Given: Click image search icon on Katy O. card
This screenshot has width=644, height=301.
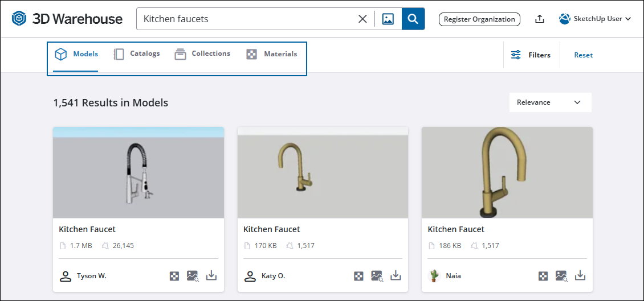Looking at the screenshot, I should point(377,276).
